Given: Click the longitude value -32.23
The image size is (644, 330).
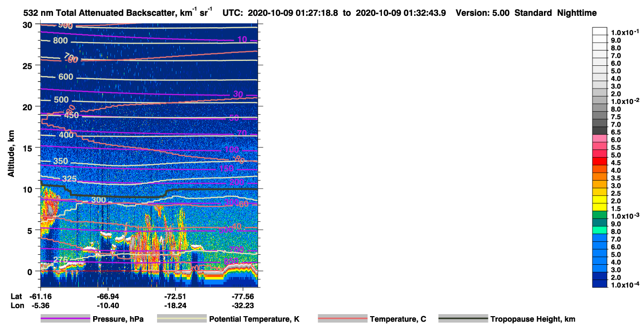Looking at the screenshot, I should 243,305.
